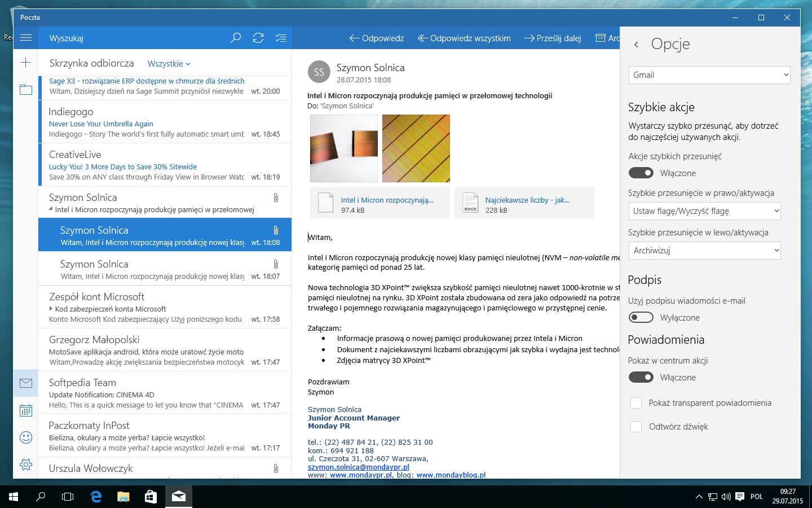The height and width of the screenshot is (508, 812).
Task: Select the Skrzynka odbiorcza heading
Action: (92, 63)
